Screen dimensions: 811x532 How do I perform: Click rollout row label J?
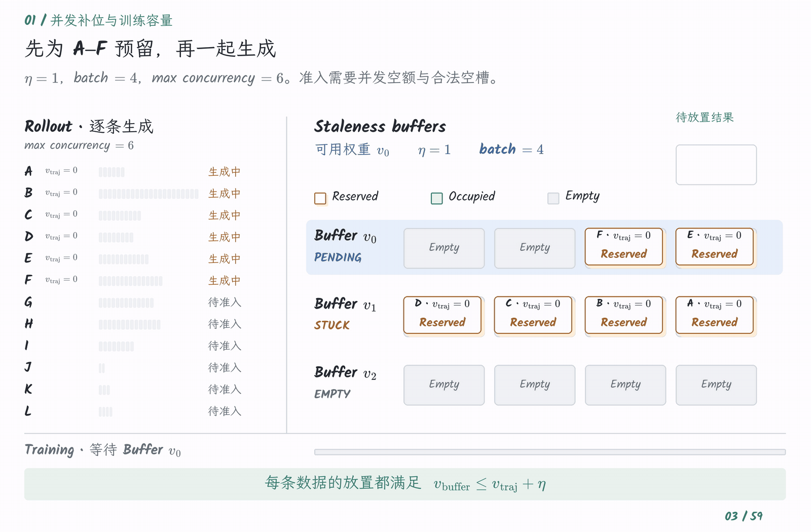coord(28,367)
